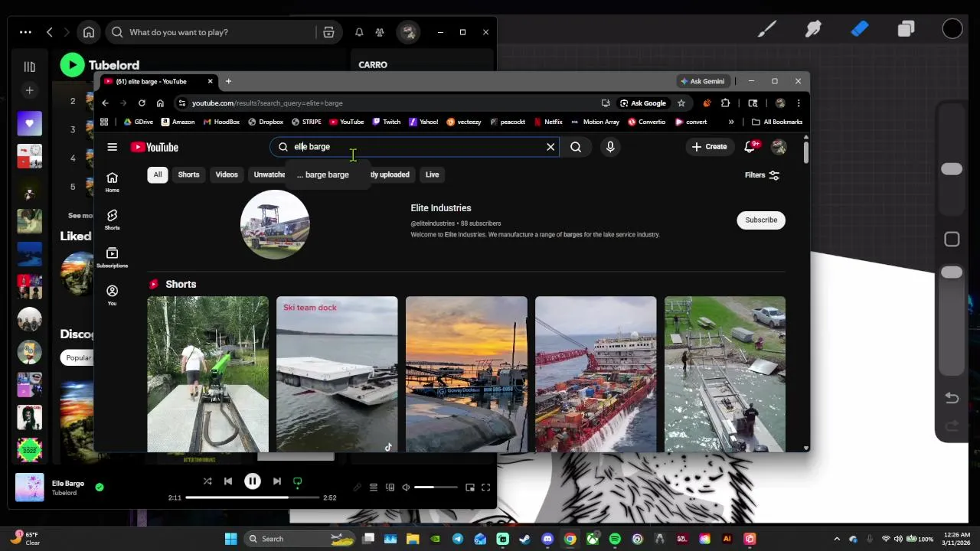Go to YouTube Home in sidebar
Image resolution: width=980 pixels, height=551 pixels.
pyautogui.click(x=112, y=182)
